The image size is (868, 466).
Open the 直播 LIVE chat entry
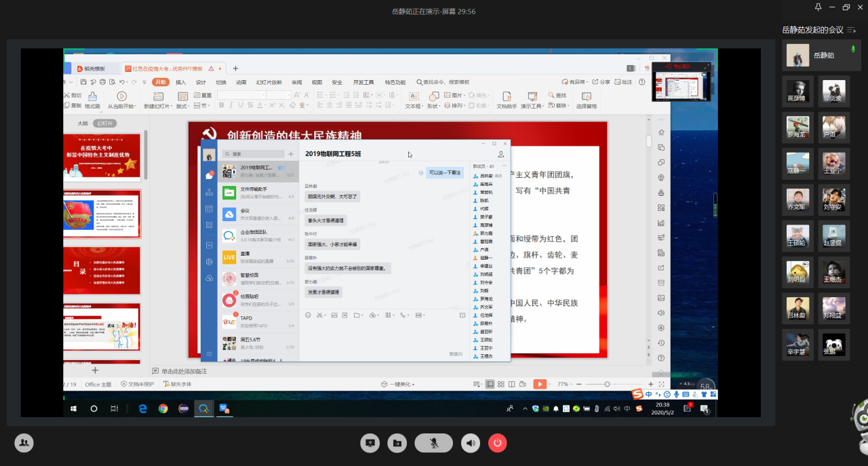(x=258, y=257)
